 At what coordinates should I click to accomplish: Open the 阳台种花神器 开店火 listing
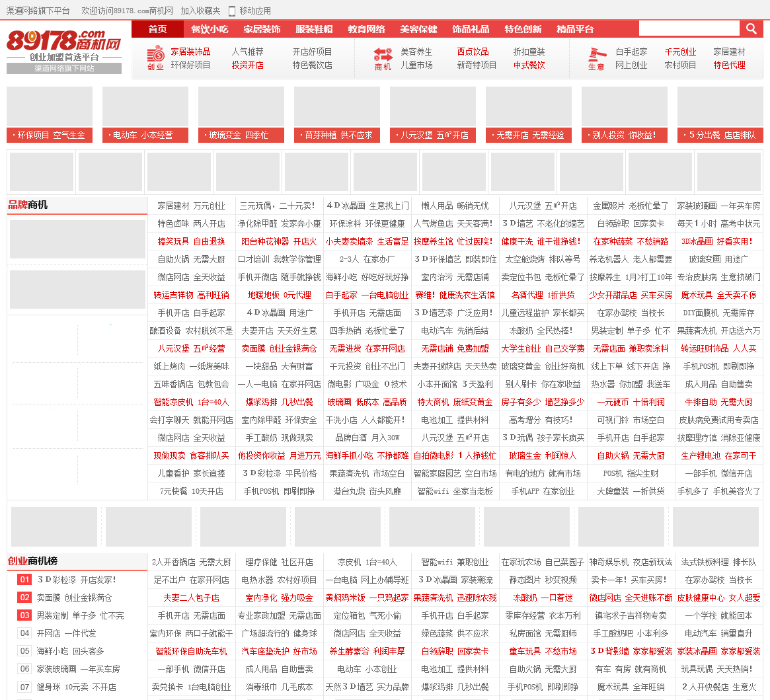click(279, 241)
